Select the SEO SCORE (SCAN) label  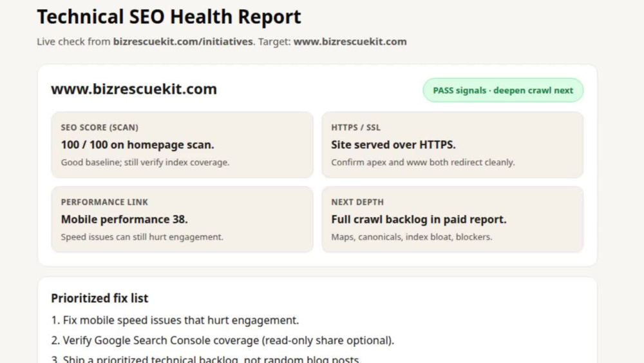99,128
